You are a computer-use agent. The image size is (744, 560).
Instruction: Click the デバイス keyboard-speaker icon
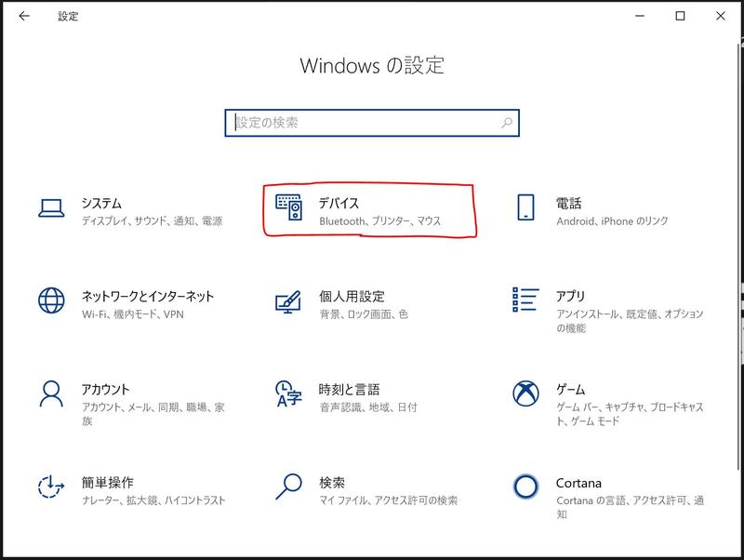coord(288,207)
